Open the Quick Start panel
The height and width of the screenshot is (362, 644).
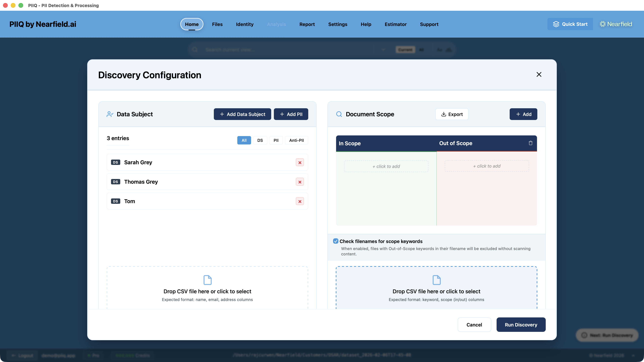(570, 24)
